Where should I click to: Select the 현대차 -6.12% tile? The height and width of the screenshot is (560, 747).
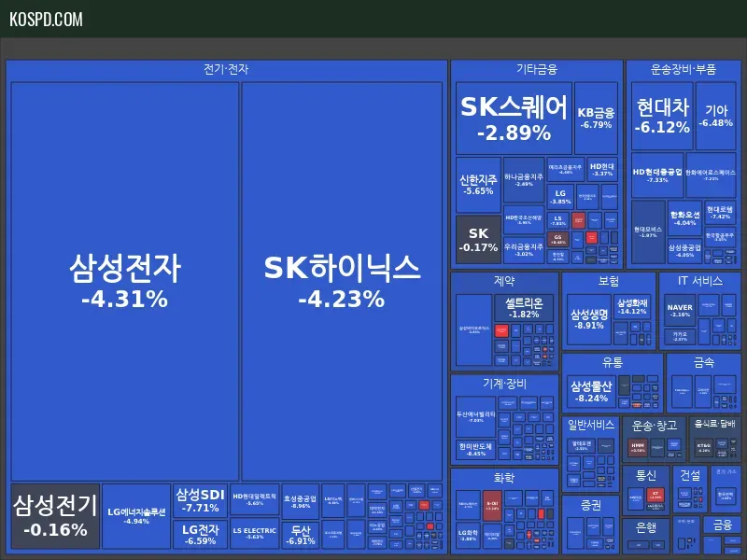point(662,116)
